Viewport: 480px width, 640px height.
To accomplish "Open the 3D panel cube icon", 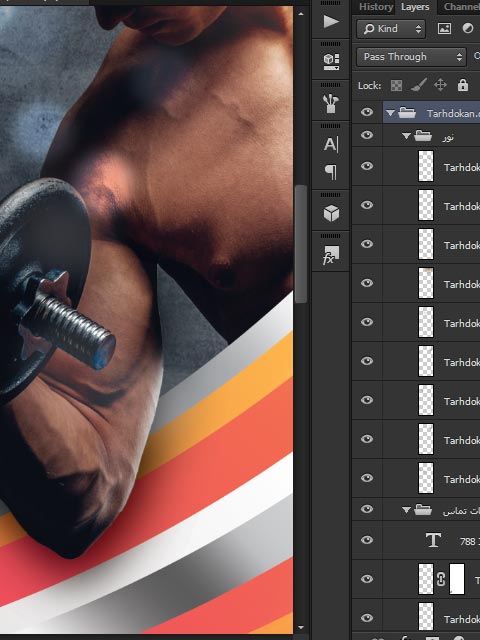I will click(x=331, y=213).
